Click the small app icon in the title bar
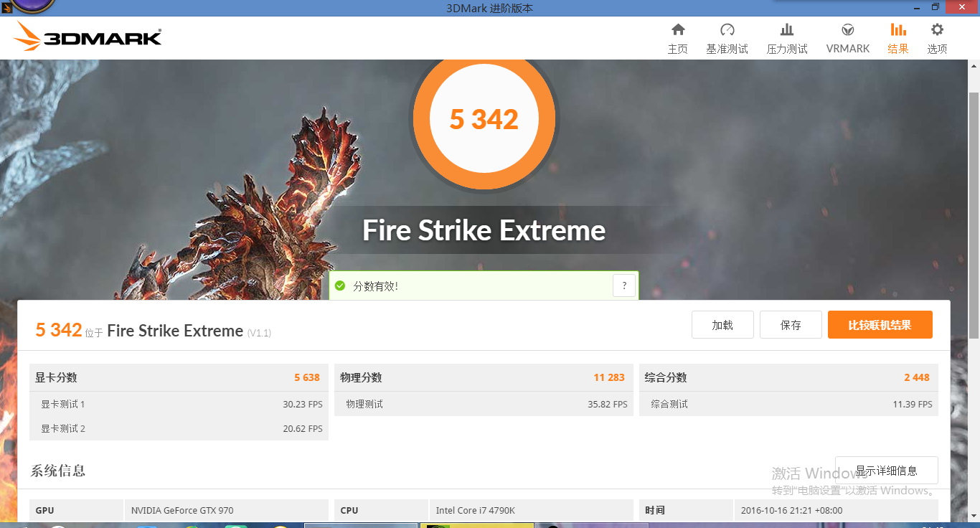 6,6
